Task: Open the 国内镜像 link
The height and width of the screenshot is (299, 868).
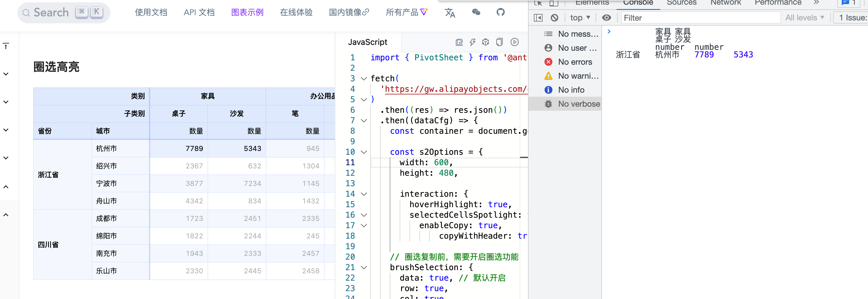Action: coord(349,12)
